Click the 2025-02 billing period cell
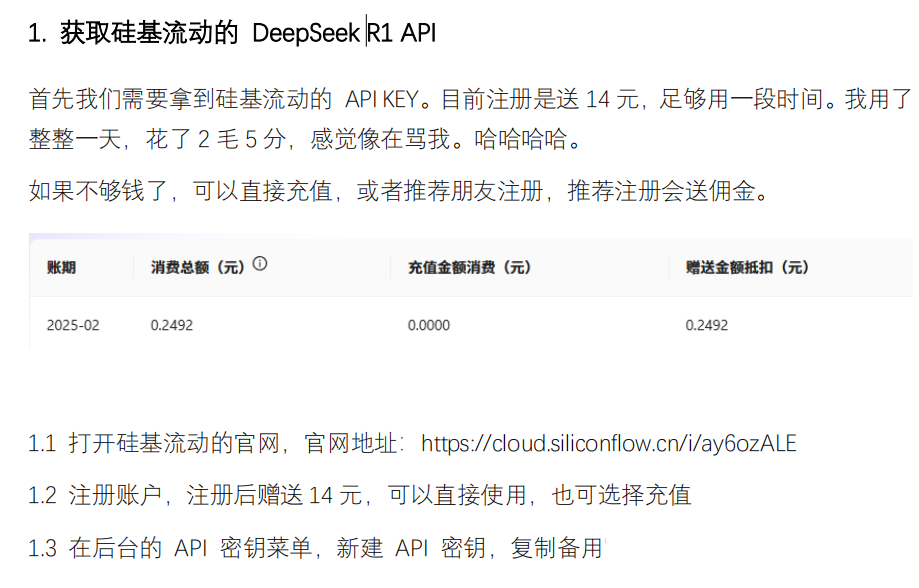Image resolution: width=919 pixels, height=588 pixels. point(73,325)
